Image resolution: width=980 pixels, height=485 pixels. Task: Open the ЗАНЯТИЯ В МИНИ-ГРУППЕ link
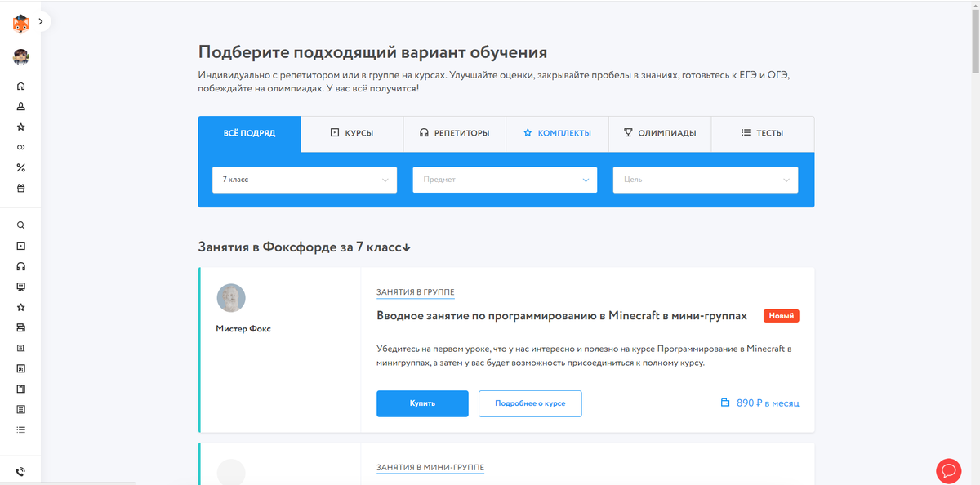[430, 468]
